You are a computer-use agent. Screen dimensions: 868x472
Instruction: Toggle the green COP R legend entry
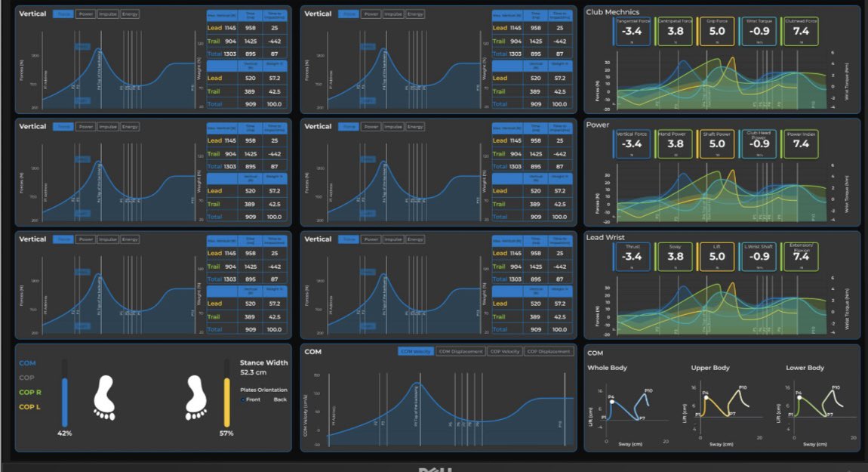[30, 392]
